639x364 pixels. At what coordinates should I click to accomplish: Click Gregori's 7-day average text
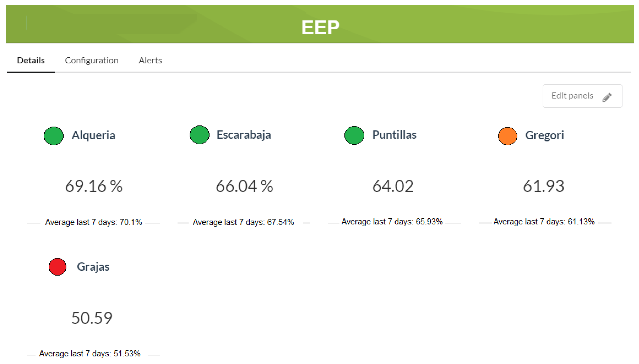point(544,222)
